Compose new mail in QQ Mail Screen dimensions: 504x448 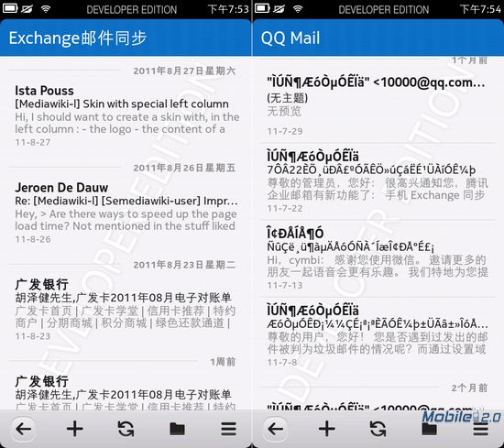(x=326, y=429)
